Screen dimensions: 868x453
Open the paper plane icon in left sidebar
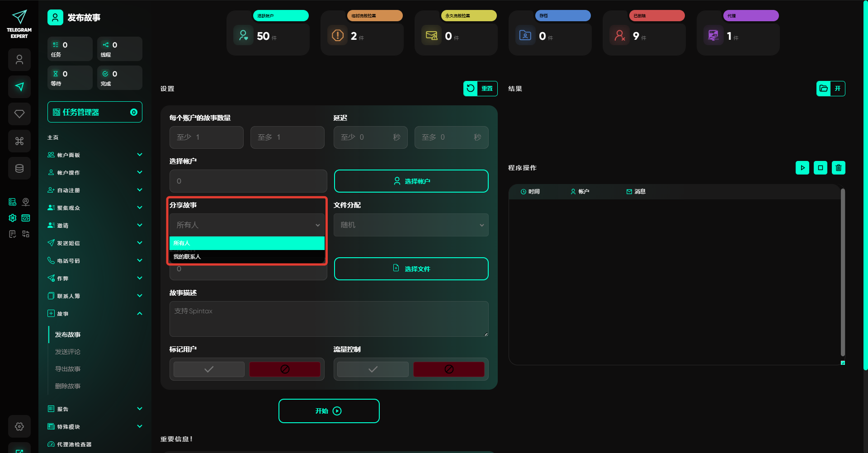(19, 87)
